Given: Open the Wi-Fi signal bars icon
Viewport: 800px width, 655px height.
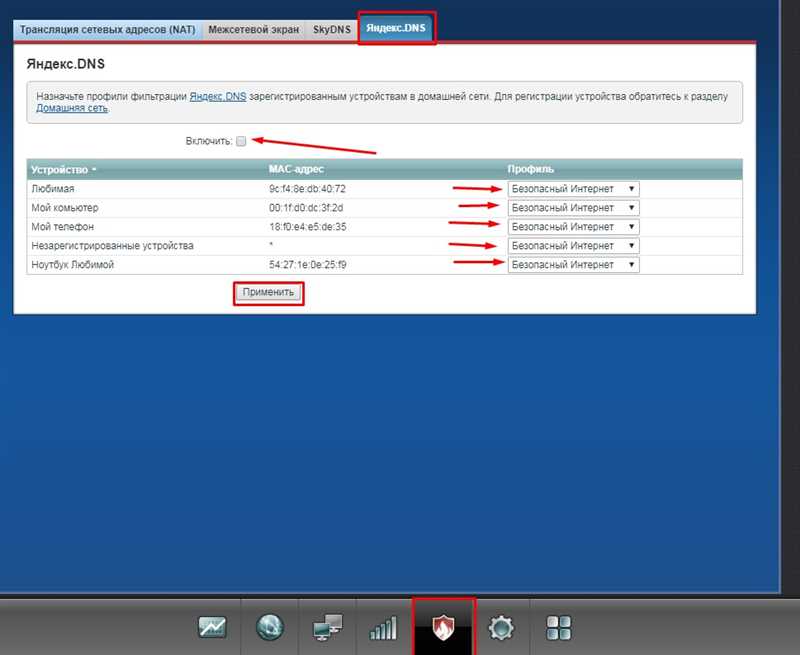Looking at the screenshot, I should 383,627.
